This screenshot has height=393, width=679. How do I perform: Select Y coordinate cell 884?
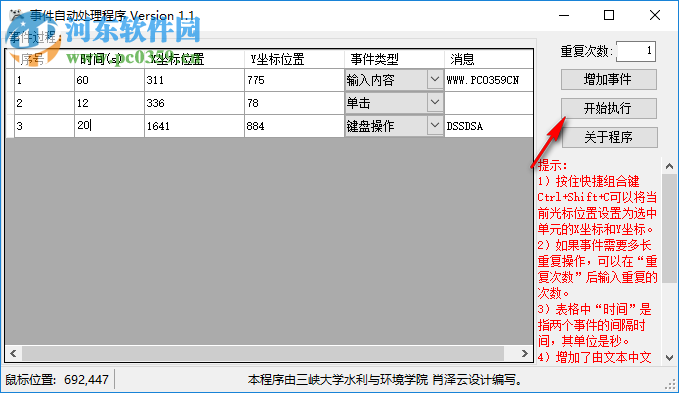tap(294, 126)
